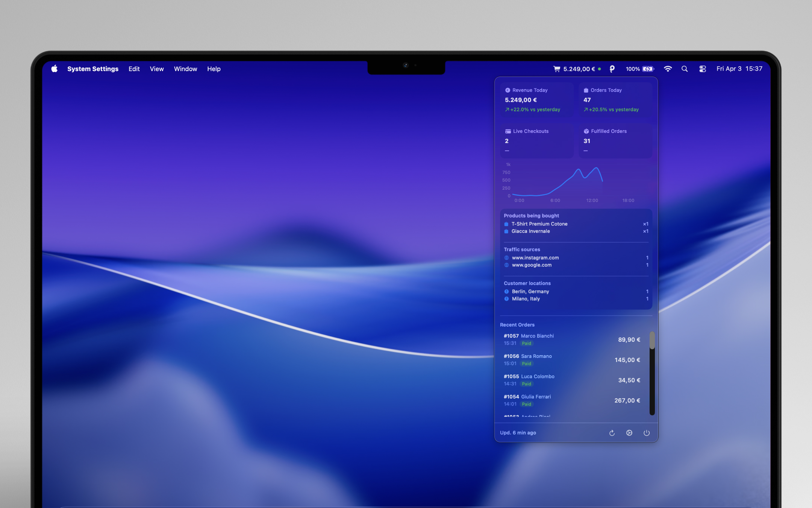The height and width of the screenshot is (508, 812).
Task: Click the Upd. 6 min ago status
Action: [518, 433]
